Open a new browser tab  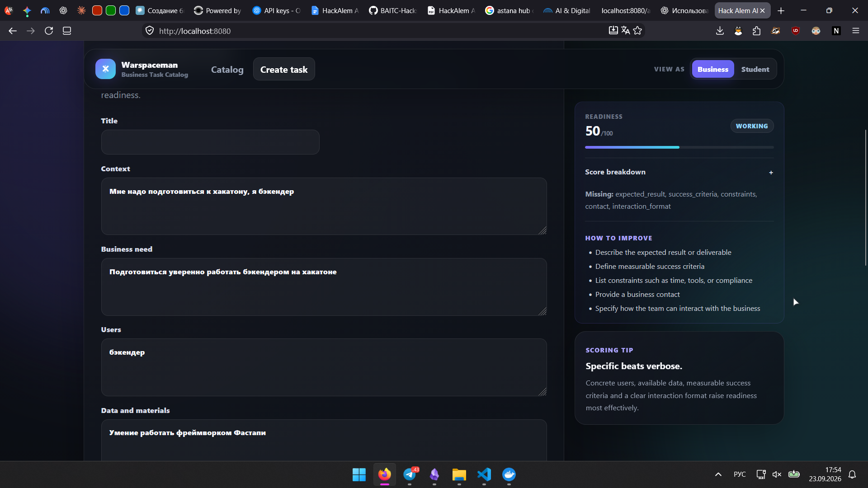coord(781,10)
